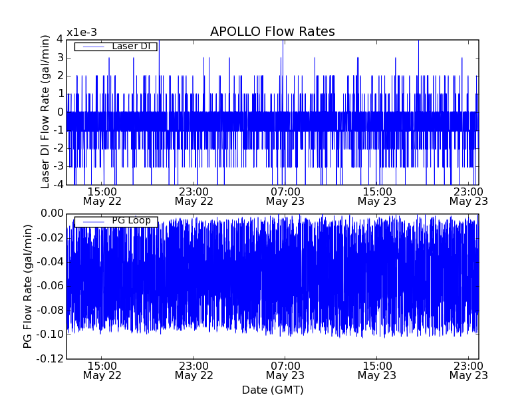Viewport: 532px width, 399px height.
Task: Click the 0.00 y-axis tick on bottom plot
Action: [x=51, y=213]
